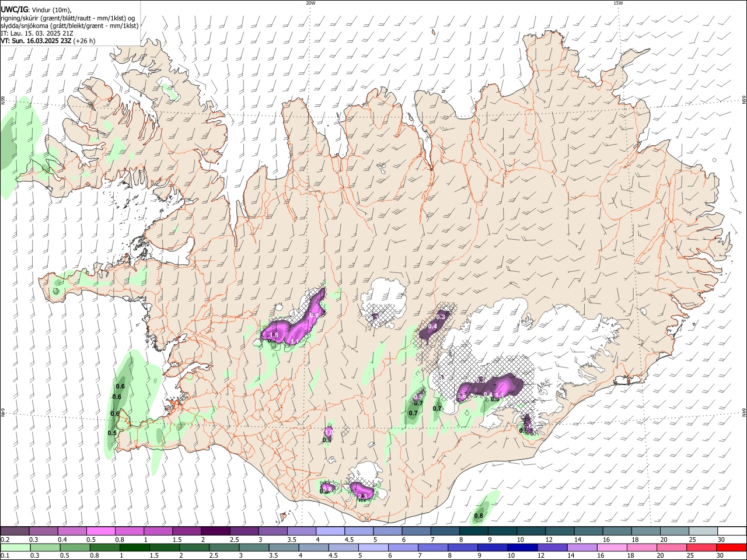
Task: Click the 0.1 label on lower scale
Action: point(5,555)
